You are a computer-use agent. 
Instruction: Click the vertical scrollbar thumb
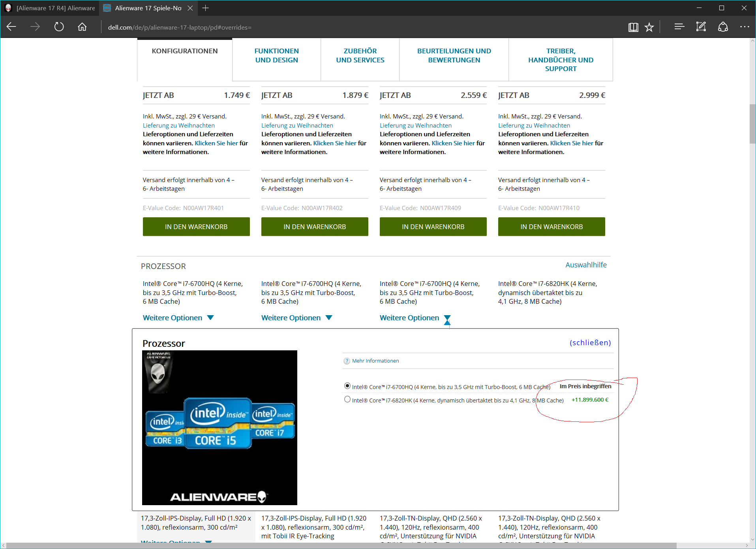point(752,124)
